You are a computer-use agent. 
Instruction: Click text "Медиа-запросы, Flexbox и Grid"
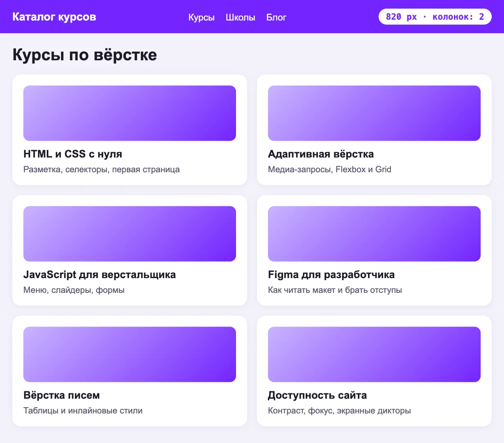329,169
